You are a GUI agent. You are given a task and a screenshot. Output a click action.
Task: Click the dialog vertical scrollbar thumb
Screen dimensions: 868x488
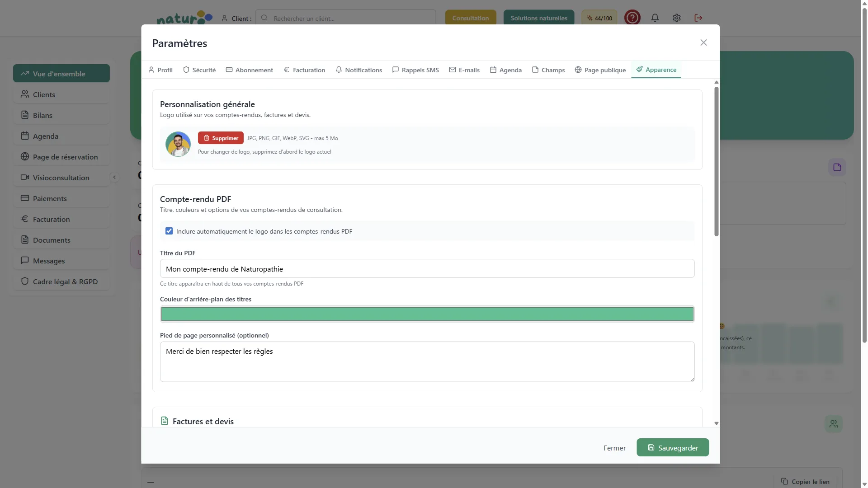pyautogui.click(x=716, y=161)
